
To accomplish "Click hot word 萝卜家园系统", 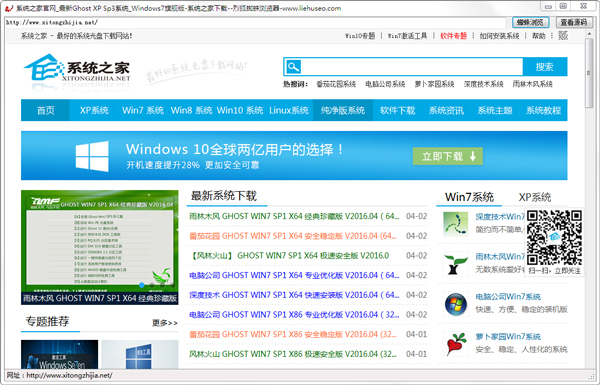I will click(x=434, y=84).
